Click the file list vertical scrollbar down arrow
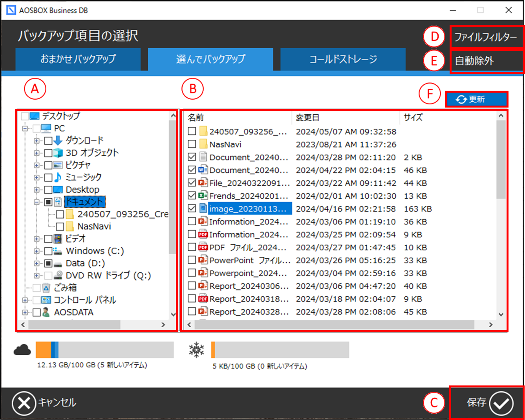The width and height of the screenshot is (525, 420). point(501,314)
